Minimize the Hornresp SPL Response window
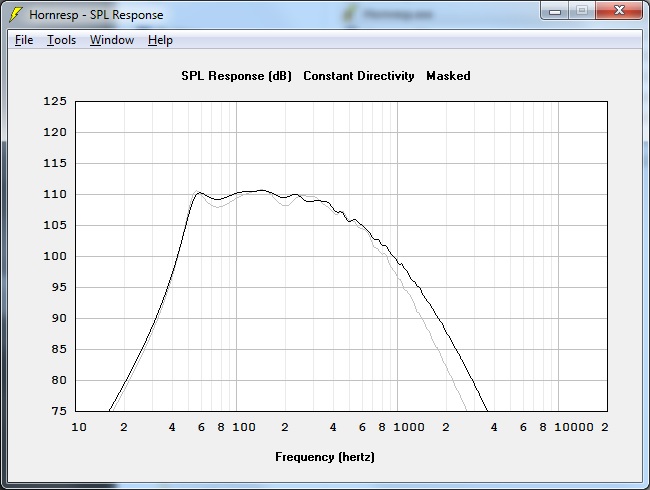Viewport: 650px width, 490px height. pos(555,11)
